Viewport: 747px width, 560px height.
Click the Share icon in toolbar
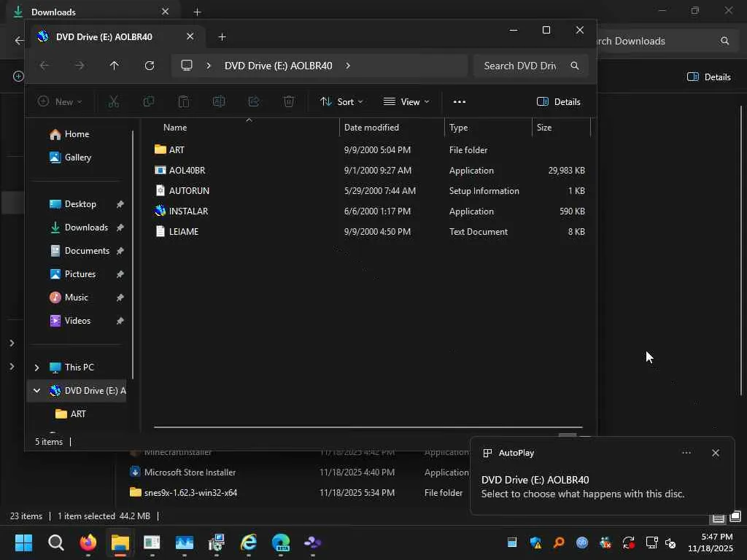[254, 101]
